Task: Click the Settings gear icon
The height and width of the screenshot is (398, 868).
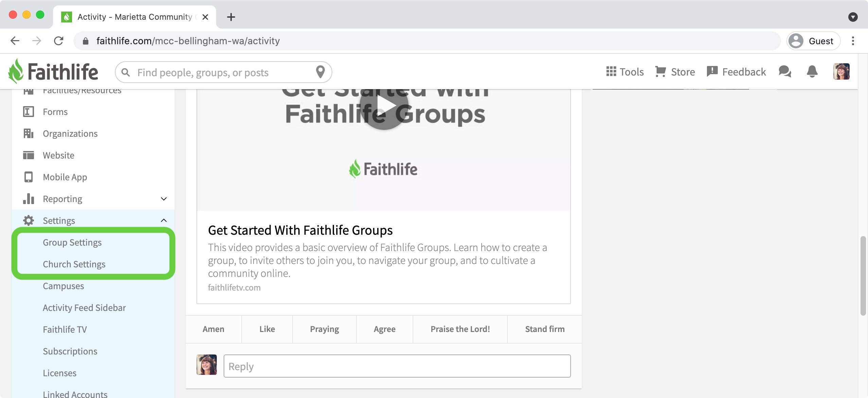Action: point(29,220)
